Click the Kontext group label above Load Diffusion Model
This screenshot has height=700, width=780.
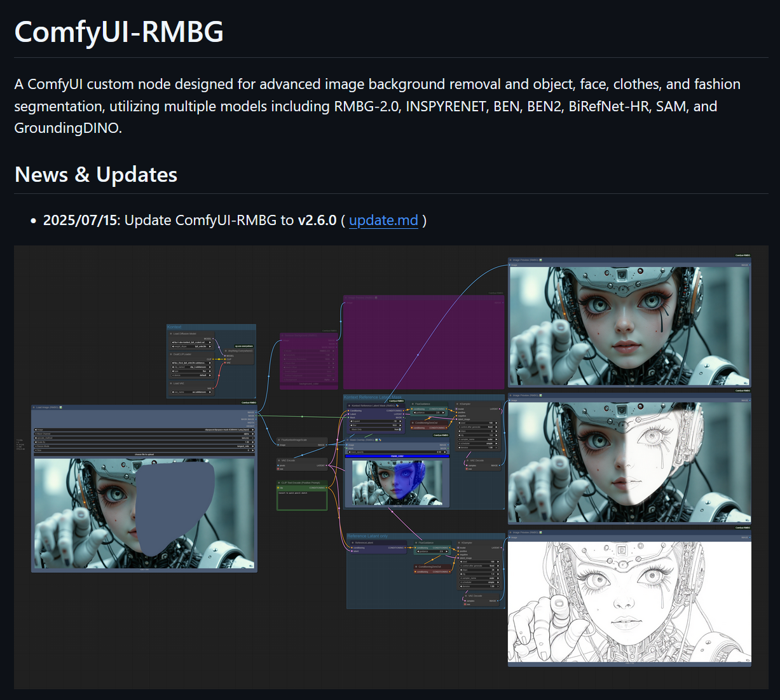click(174, 327)
